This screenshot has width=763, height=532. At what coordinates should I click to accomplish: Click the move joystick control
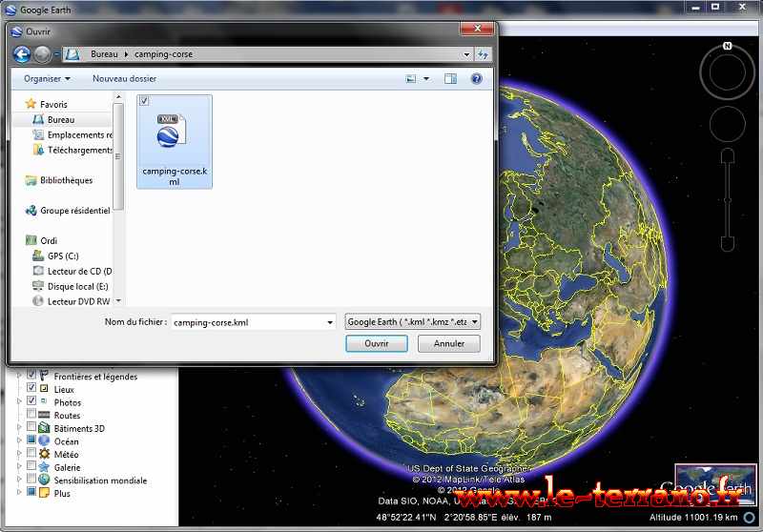[728, 125]
